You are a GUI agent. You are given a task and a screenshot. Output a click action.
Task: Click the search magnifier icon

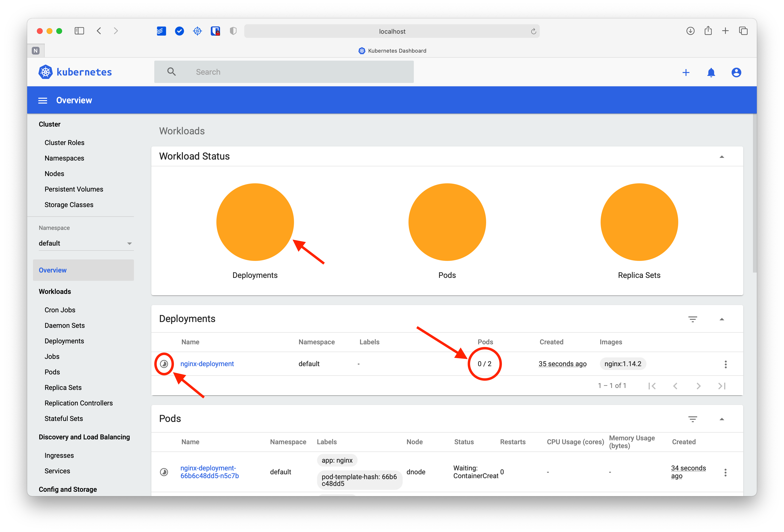171,72
